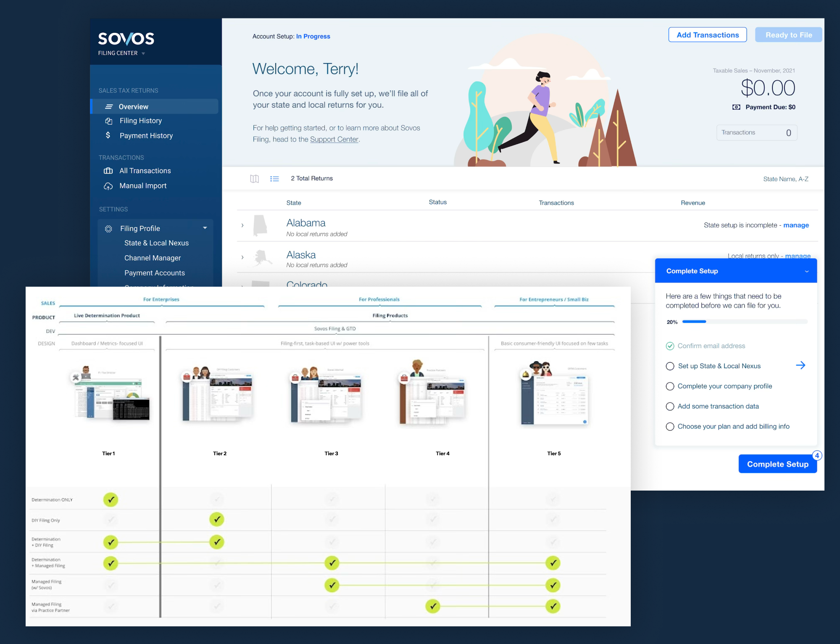Viewport: 840px width, 644px height.
Task: Click the '2 Total Returns' text
Action: (x=312, y=178)
